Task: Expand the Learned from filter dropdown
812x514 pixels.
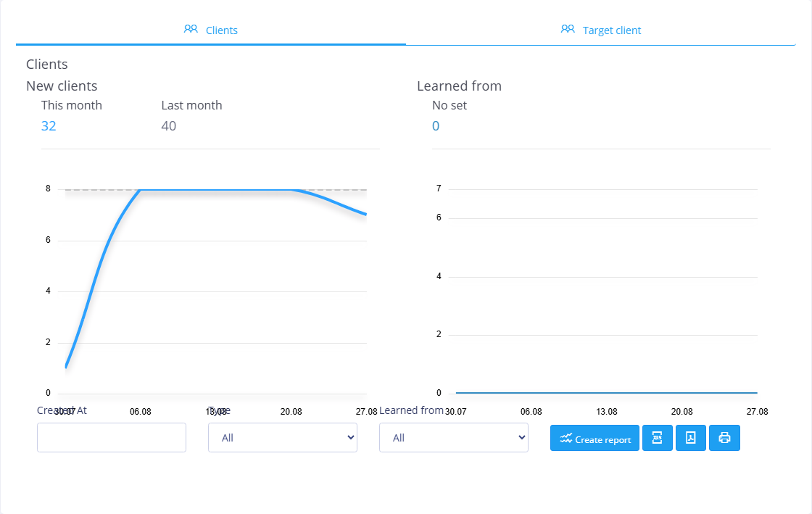Action: point(454,437)
